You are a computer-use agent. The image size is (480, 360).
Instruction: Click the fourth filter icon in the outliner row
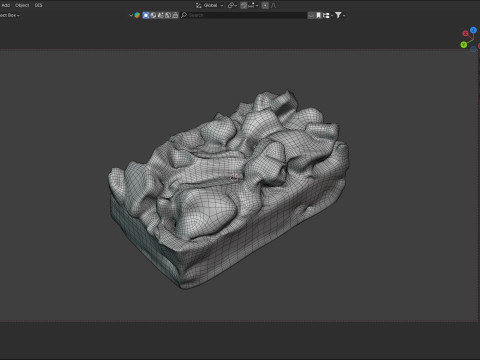[168, 15]
